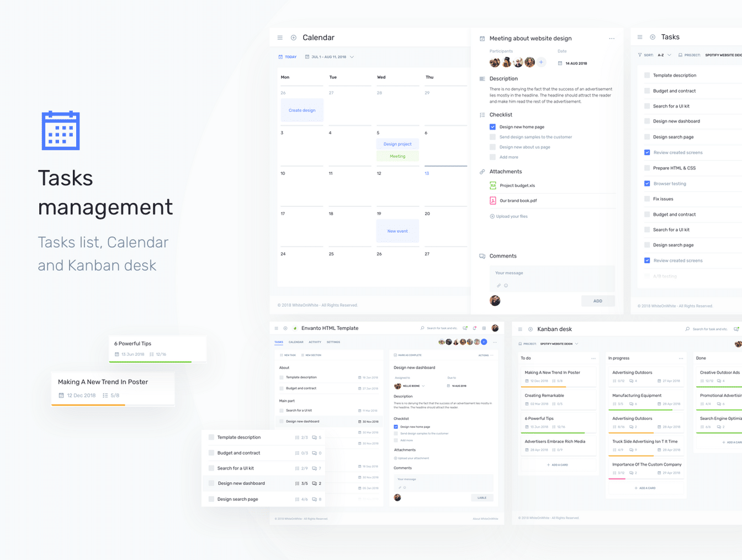Click LABLE button in Envanto comment area
This screenshot has width=742, height=560.
[482, 498]
